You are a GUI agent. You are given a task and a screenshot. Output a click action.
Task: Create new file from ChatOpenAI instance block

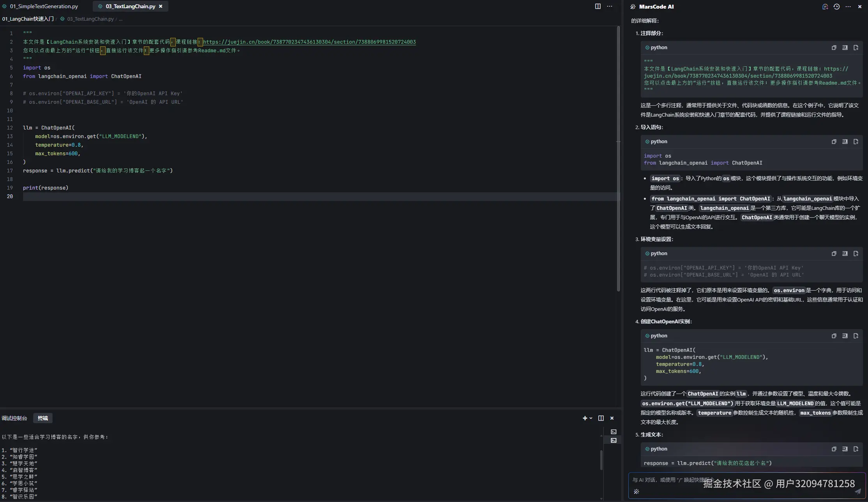coord(856,336)
